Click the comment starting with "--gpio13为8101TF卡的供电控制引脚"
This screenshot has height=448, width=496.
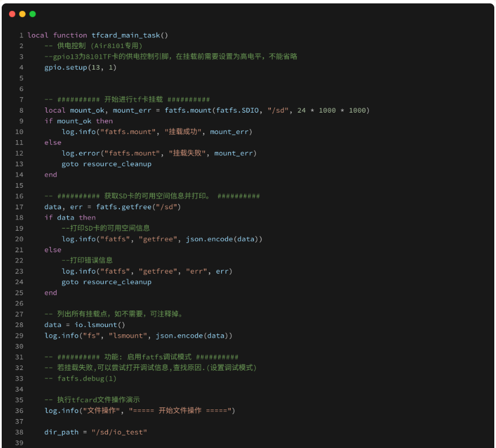170,57
